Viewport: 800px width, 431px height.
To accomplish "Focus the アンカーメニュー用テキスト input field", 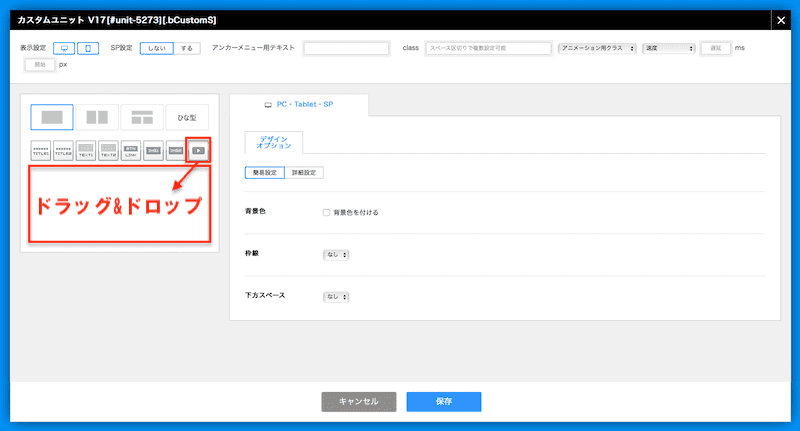I will pos(346,48).
